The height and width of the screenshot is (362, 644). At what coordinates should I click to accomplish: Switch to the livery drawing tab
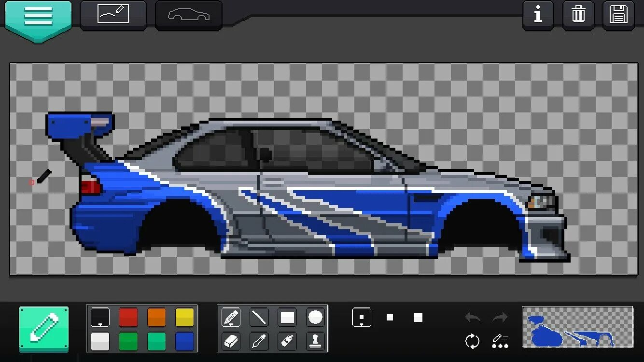pos(113,14)
